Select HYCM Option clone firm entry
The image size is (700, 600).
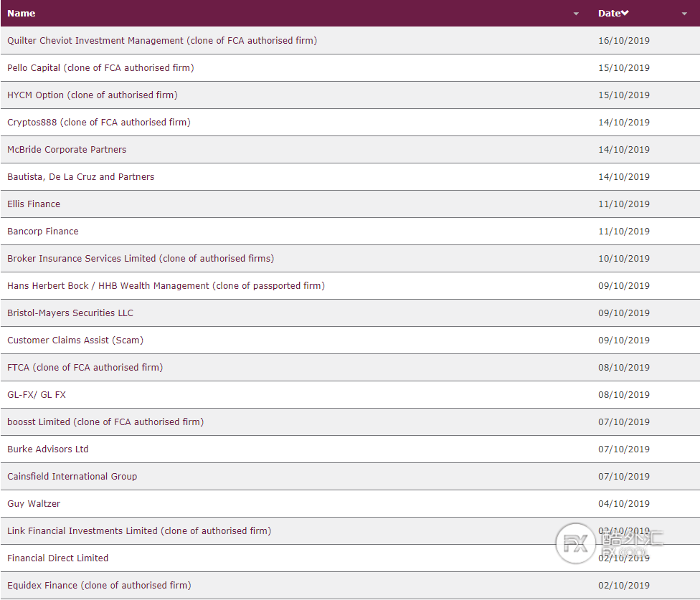pos(93,95)
